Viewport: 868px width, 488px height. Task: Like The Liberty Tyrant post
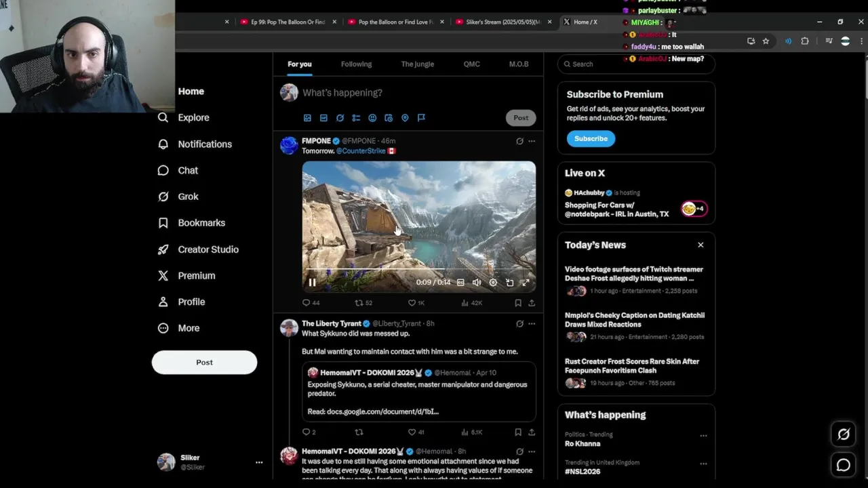point(416,432)
